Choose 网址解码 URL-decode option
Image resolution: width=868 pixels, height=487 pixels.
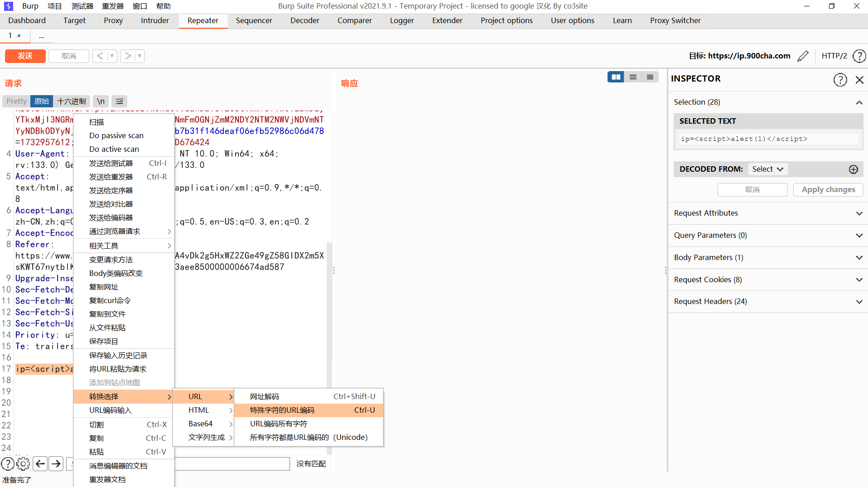[309, 396]
